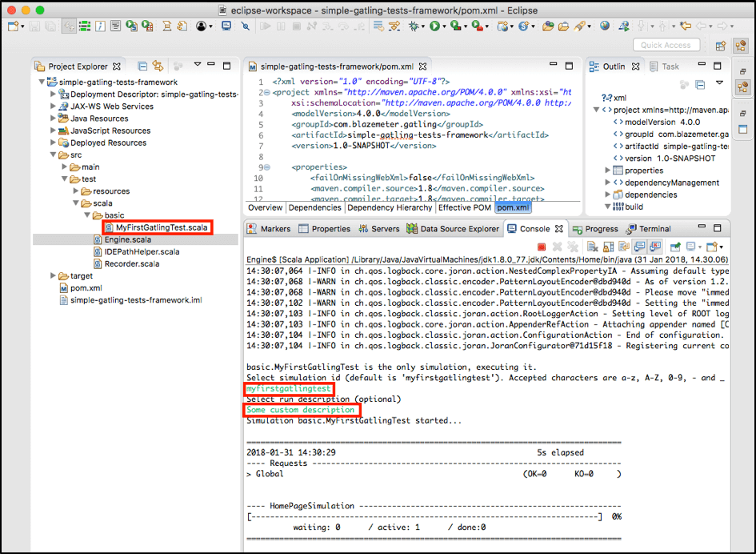The height and width of the screenshot is (554, 756).
Task: Click the Skip All Breakpoints icon
Action: [246, 26]
